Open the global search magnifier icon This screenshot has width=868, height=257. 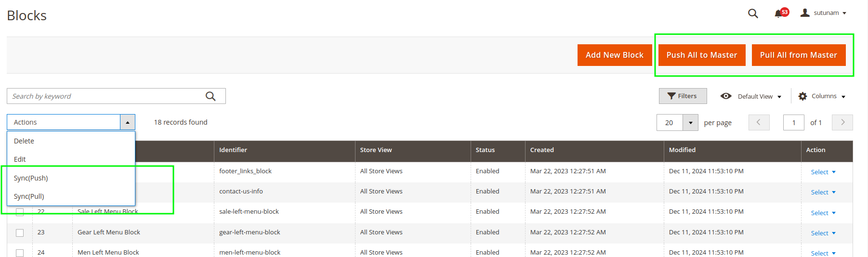pos(753,13)
